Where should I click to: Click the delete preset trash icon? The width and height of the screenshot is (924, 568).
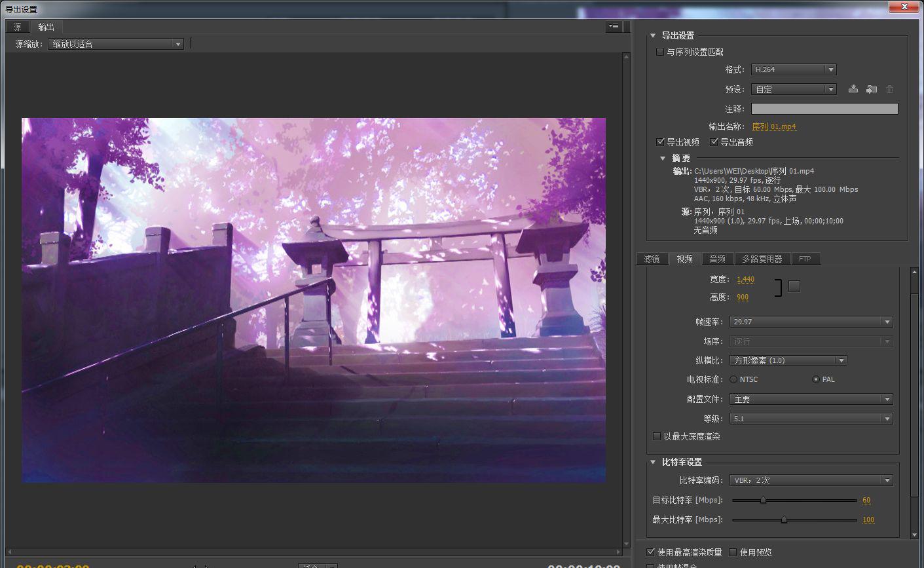pyautogui.click(x=890, y=89)
